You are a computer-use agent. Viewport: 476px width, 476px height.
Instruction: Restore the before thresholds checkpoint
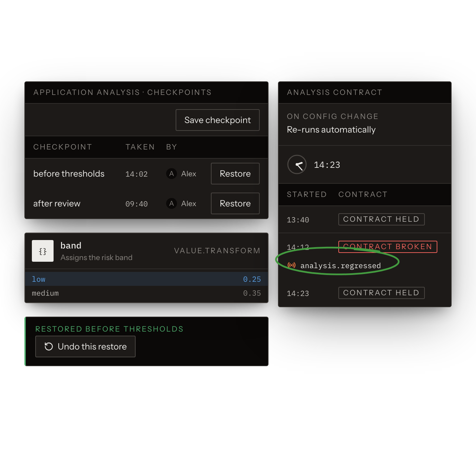click(235, 174)
